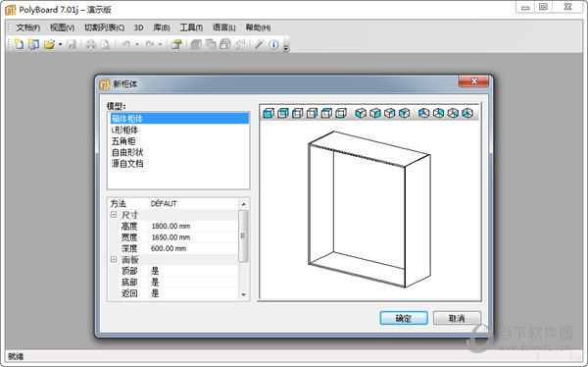Select the top face view cube icon
The height and width of the screenshot is (367, 588).
coord(326,113)
